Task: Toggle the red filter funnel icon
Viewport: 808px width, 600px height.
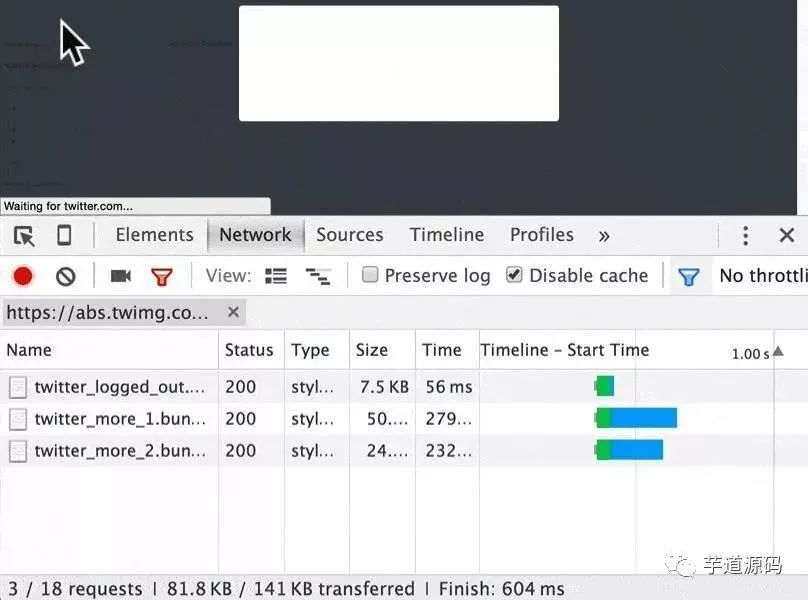Action: tap(162, 277)
